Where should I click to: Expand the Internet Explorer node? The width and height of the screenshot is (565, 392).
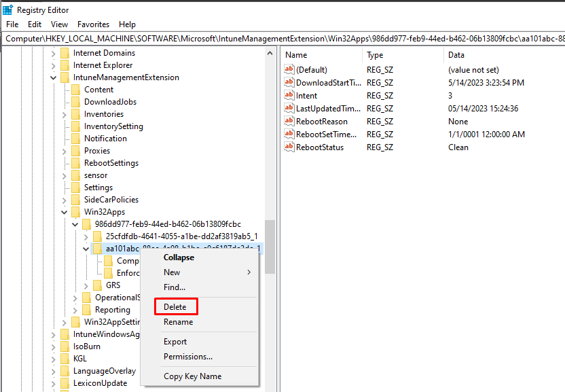point(54,66)
